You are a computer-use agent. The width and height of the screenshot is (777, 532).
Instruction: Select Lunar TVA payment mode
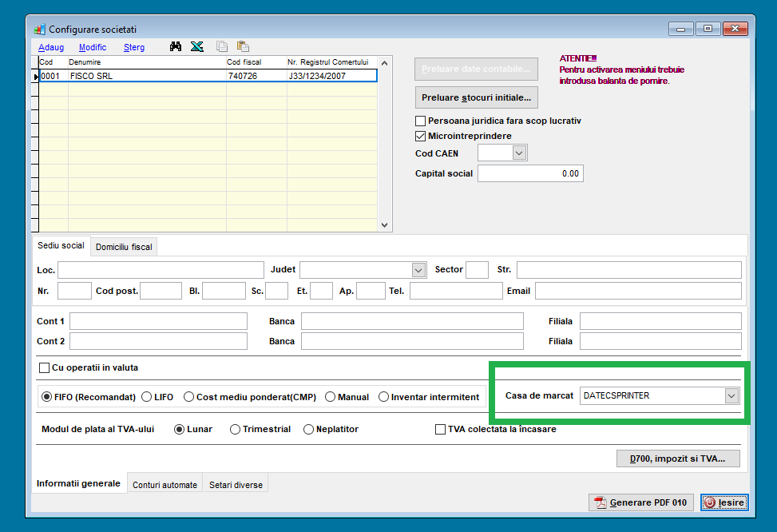[x=179, y=430]
